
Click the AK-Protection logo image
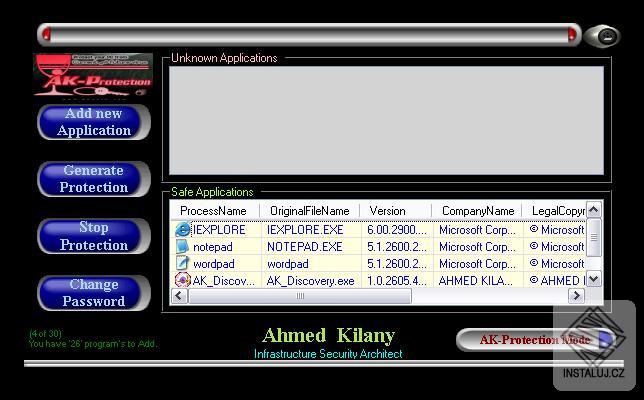click(x=93, y=75)
